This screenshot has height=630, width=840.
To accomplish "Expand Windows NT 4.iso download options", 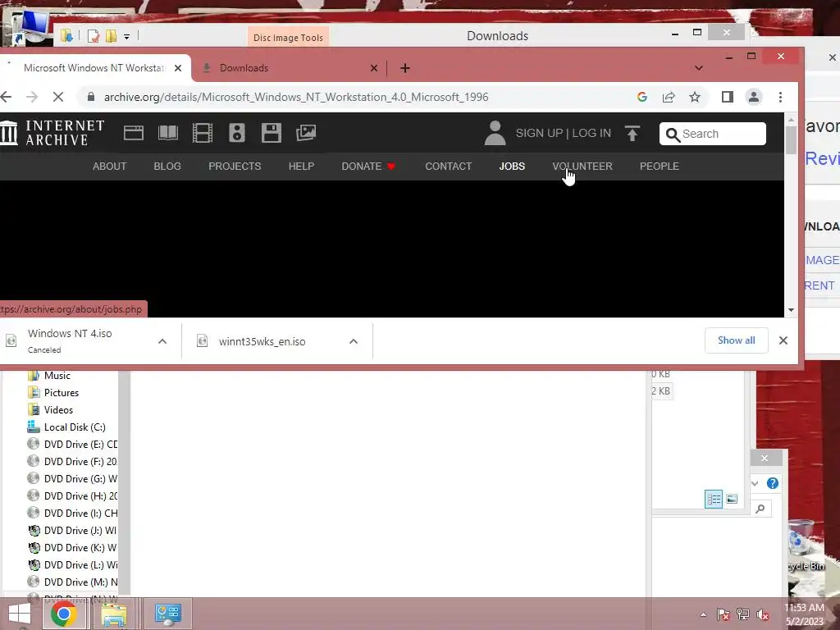I will (x=162, y=341).
